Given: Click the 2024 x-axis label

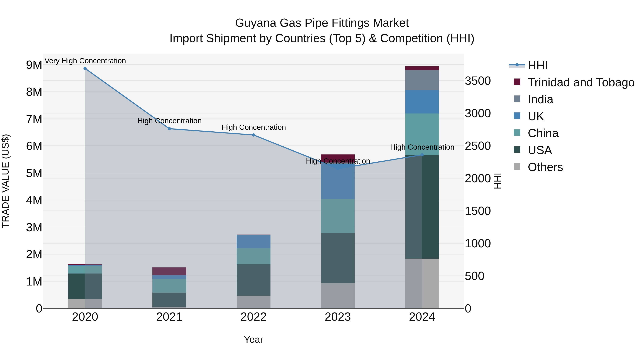Looking at the screenshot, I should tap(422, 317).
